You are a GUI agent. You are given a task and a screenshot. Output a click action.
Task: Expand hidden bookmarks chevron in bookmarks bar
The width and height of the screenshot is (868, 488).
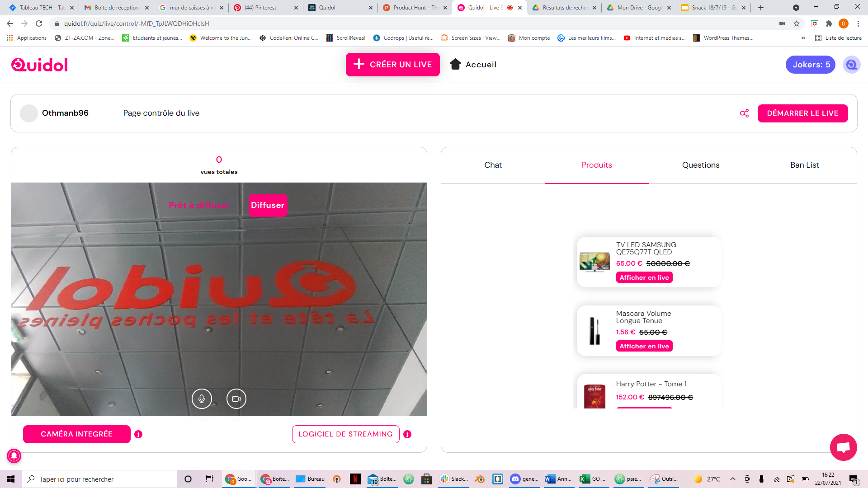pyautogui.click(x=803, y=38)
